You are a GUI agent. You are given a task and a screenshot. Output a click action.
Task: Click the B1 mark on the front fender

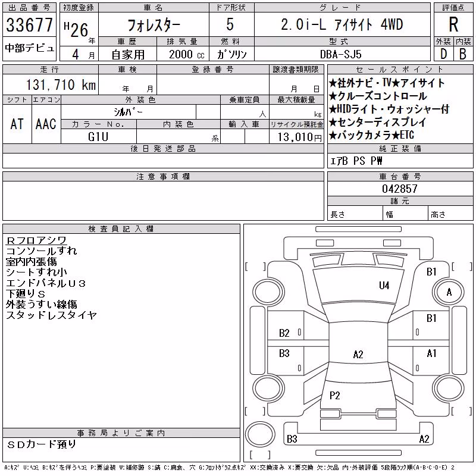431,272
